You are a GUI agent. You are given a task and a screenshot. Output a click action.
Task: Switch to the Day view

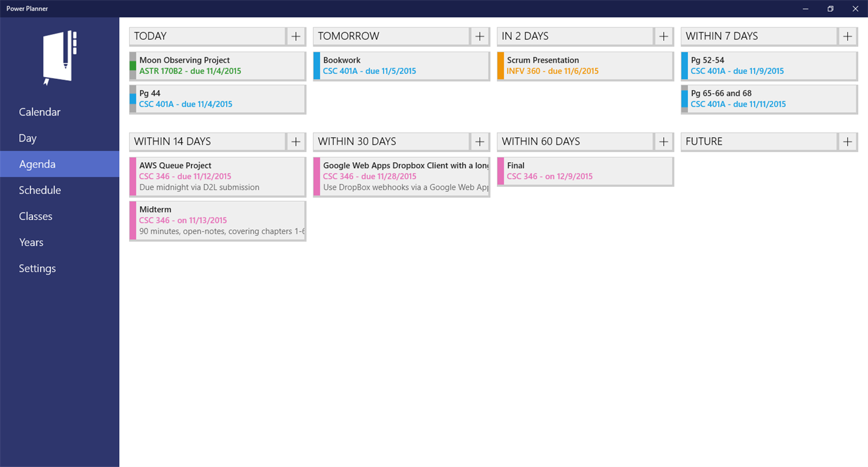point(27,138)
